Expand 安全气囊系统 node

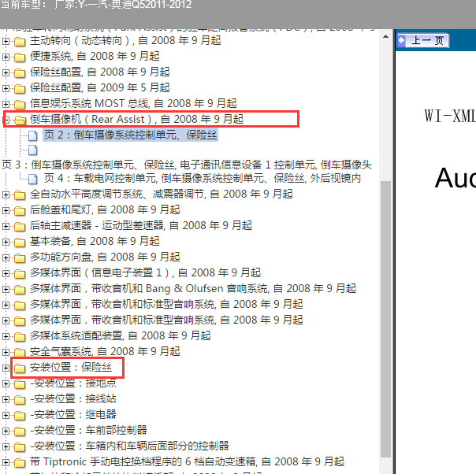click(6, 353)
